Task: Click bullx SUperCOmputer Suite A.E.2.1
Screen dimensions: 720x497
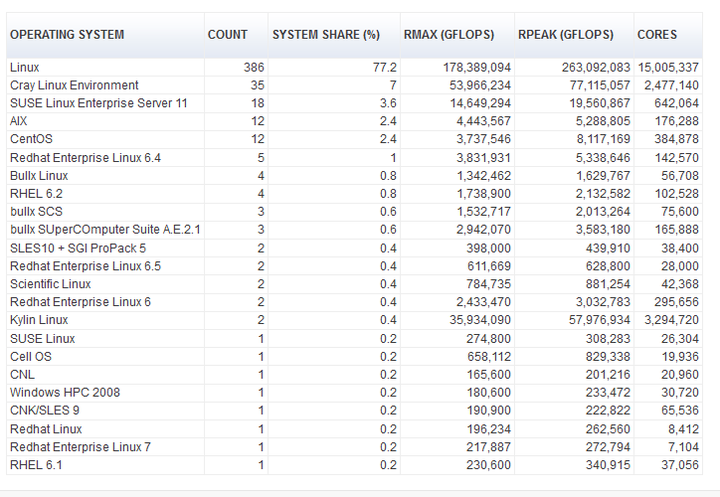Action: click(x=105, y=229)
